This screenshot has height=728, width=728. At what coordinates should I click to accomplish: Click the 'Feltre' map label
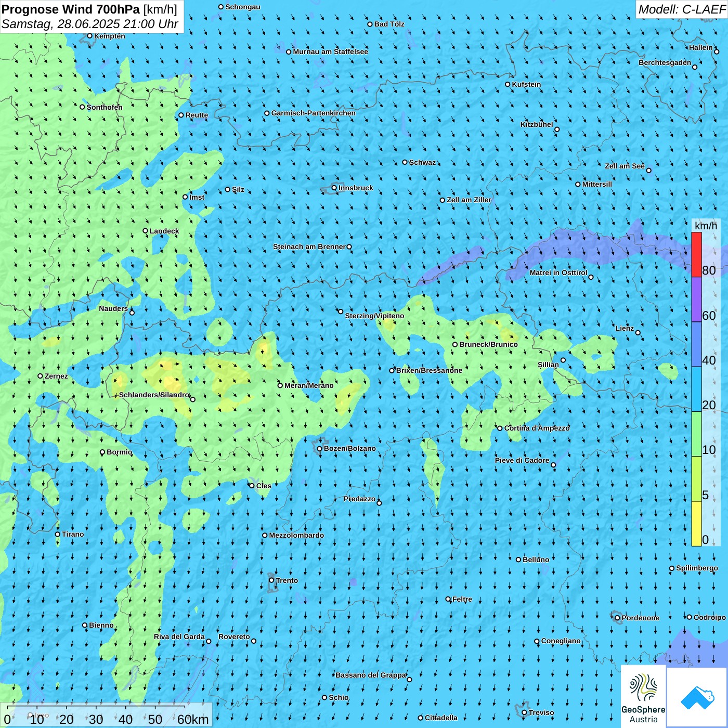pos(462,599)
